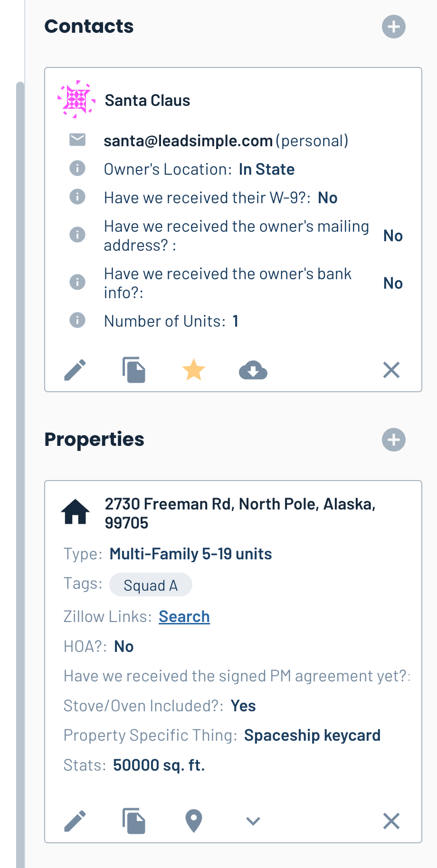Click the cloud download icon on contact card
437x868 pixels.
pos(253,370)
